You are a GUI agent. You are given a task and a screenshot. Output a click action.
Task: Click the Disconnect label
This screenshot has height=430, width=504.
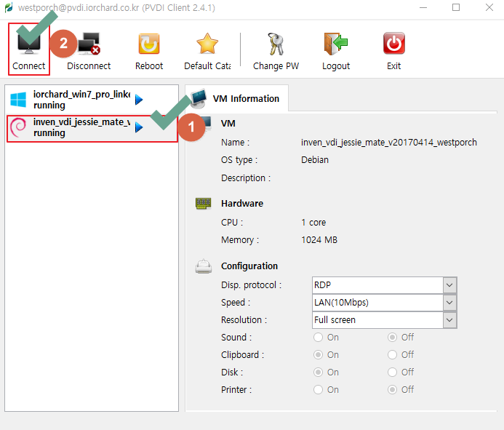[89, 66]
